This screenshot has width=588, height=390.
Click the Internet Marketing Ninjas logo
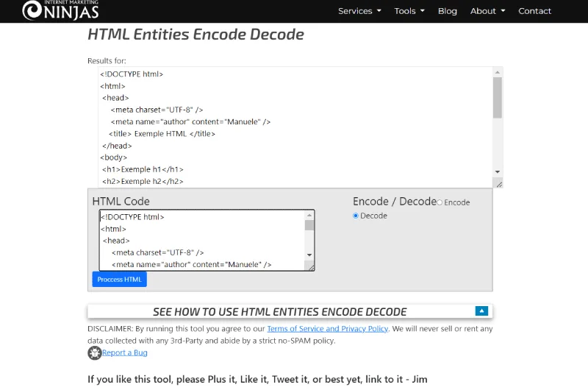[x=60, y=10]
